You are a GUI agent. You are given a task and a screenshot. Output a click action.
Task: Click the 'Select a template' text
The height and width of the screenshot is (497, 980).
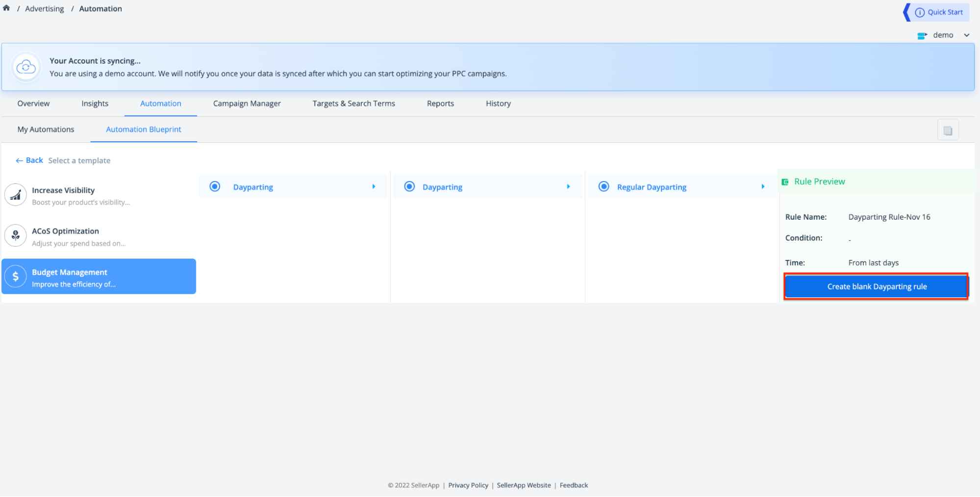click(x=79, y=160)
